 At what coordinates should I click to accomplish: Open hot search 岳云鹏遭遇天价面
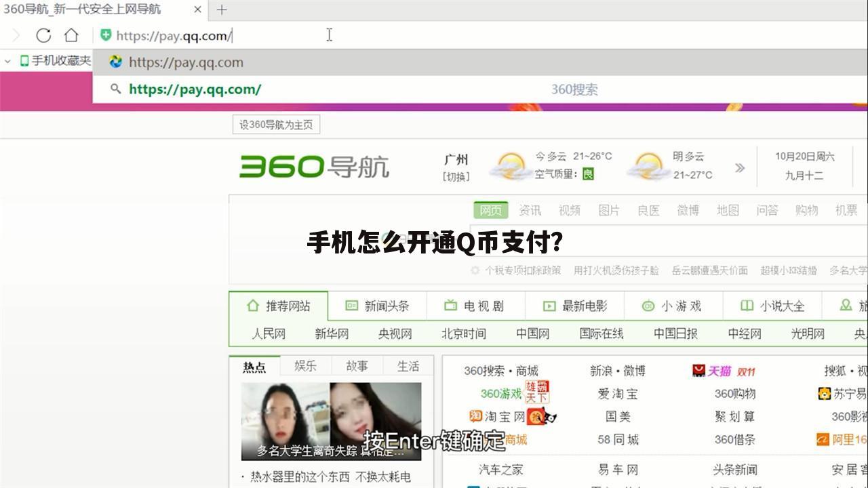[709, 270]
